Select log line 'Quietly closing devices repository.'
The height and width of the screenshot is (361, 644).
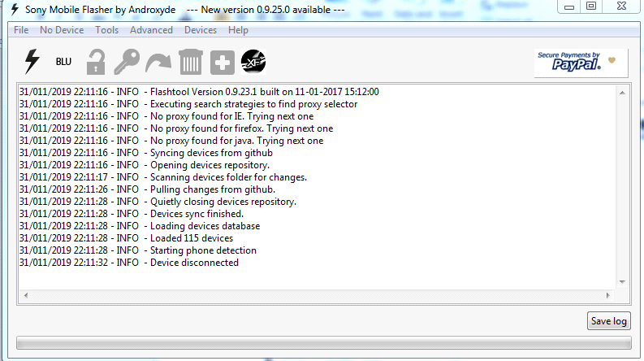[x=158, y=202]
